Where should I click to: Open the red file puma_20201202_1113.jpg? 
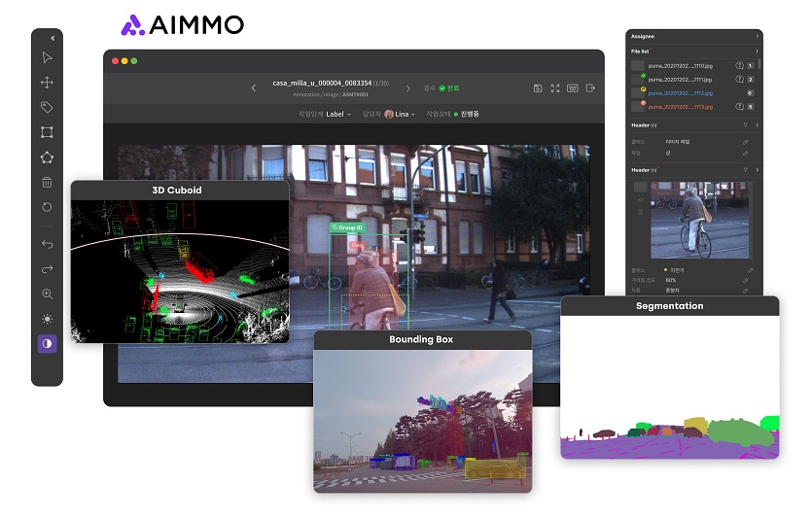[x=680, y=107]
